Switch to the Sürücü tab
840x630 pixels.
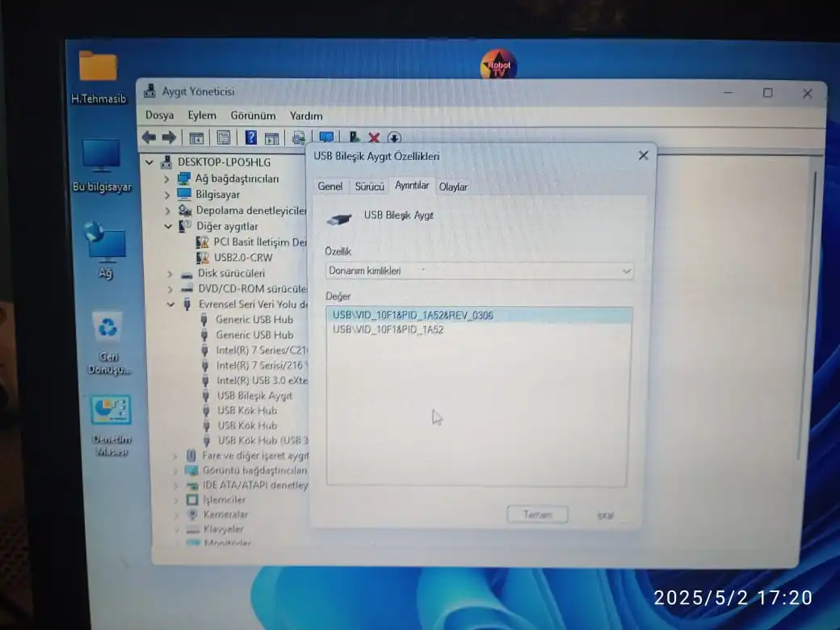[x=370, y=187]
